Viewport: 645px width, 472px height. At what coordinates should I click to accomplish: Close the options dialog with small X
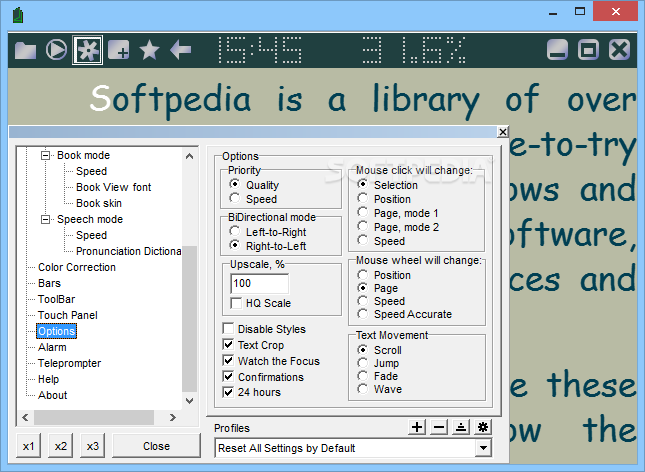point(503,132)
